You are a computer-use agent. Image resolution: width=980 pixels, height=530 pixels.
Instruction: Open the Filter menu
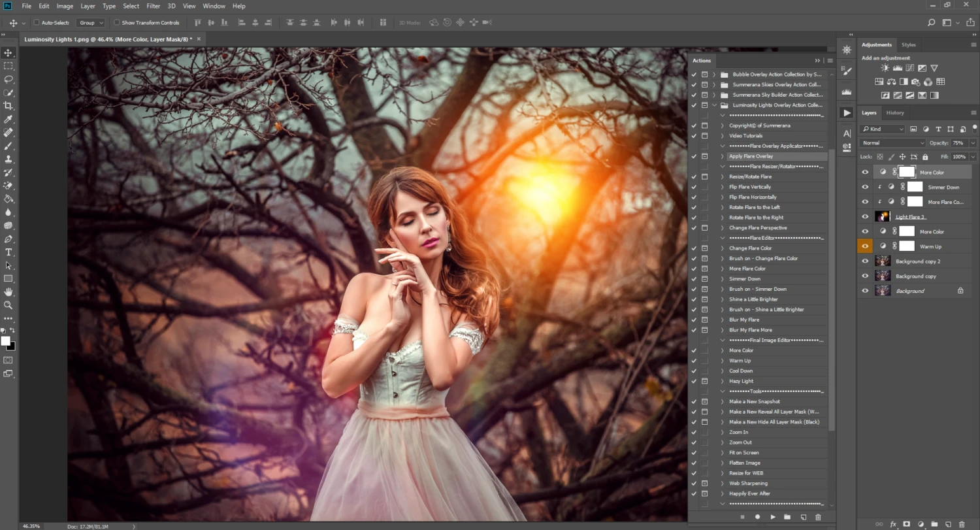[x=153, y=6]
